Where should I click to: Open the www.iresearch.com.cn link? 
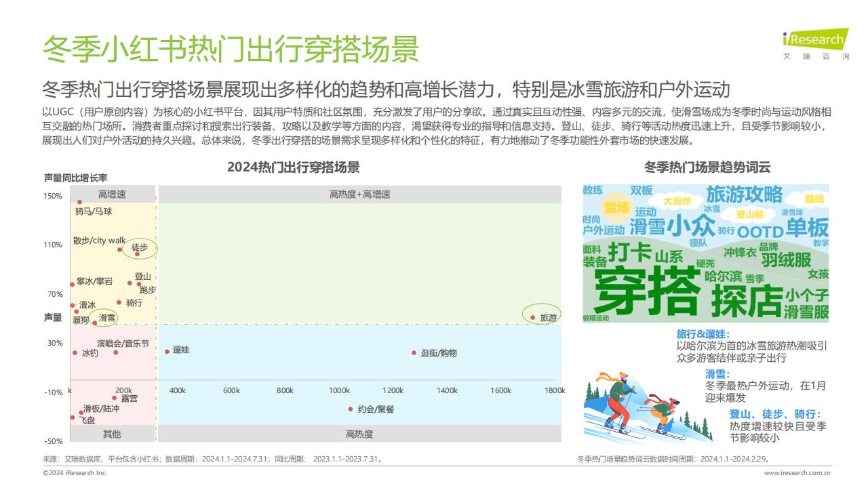(797, 472)
